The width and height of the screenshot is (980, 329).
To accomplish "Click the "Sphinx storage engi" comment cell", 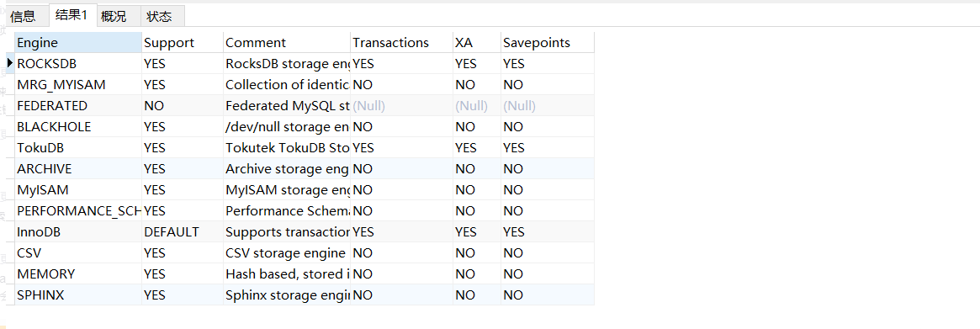I will pos(287,295).
